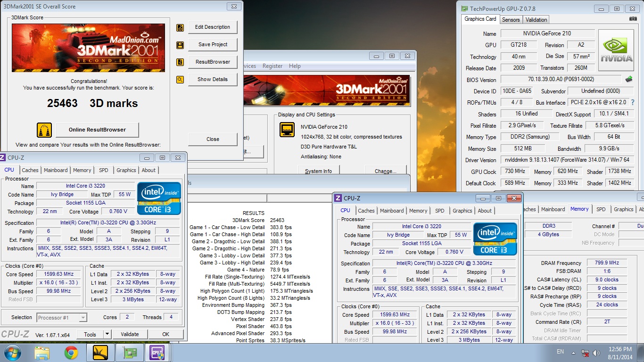Click the '25463 3D marks' score text
Screen dimensions: 644x362
[x=92, y=103]
